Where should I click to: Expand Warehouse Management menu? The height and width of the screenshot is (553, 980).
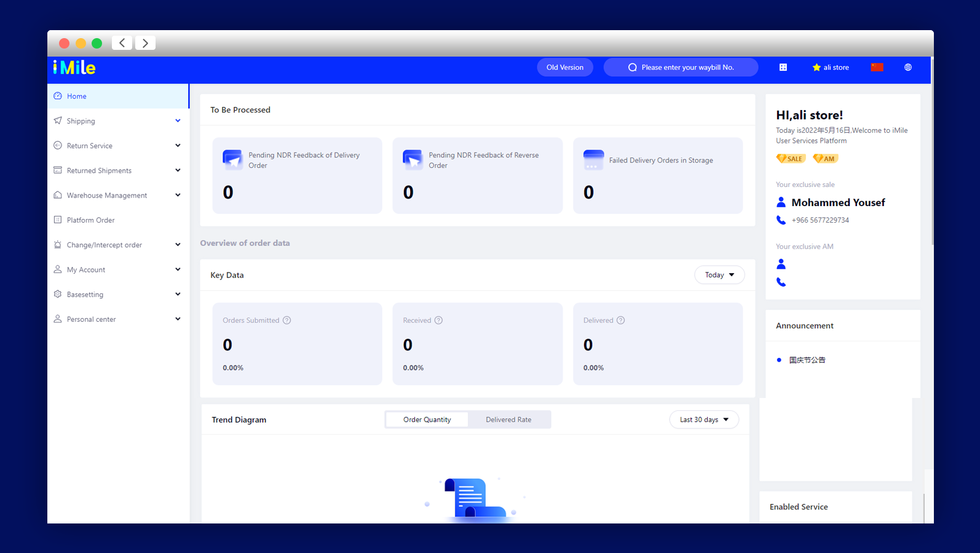click(117, 196)
